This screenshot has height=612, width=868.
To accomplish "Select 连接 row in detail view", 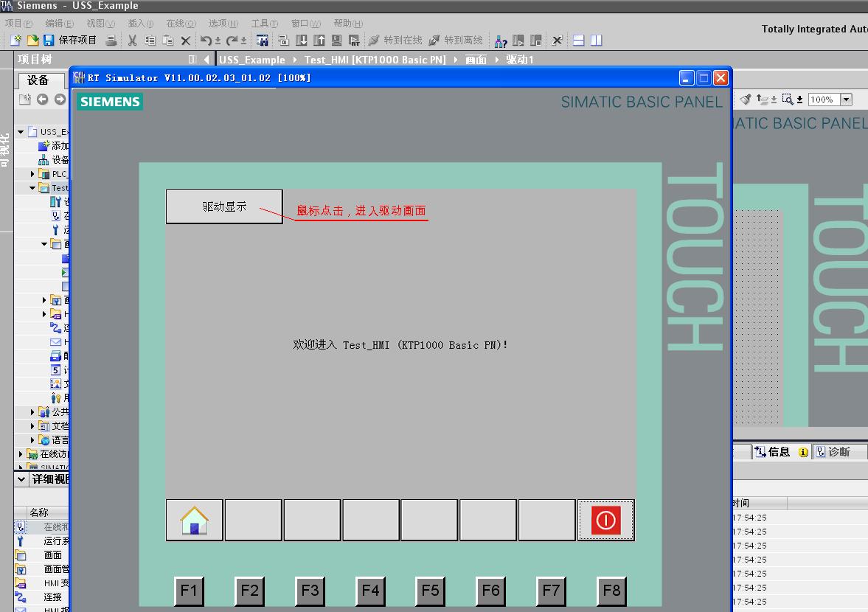I will click(x=41, y=597).
